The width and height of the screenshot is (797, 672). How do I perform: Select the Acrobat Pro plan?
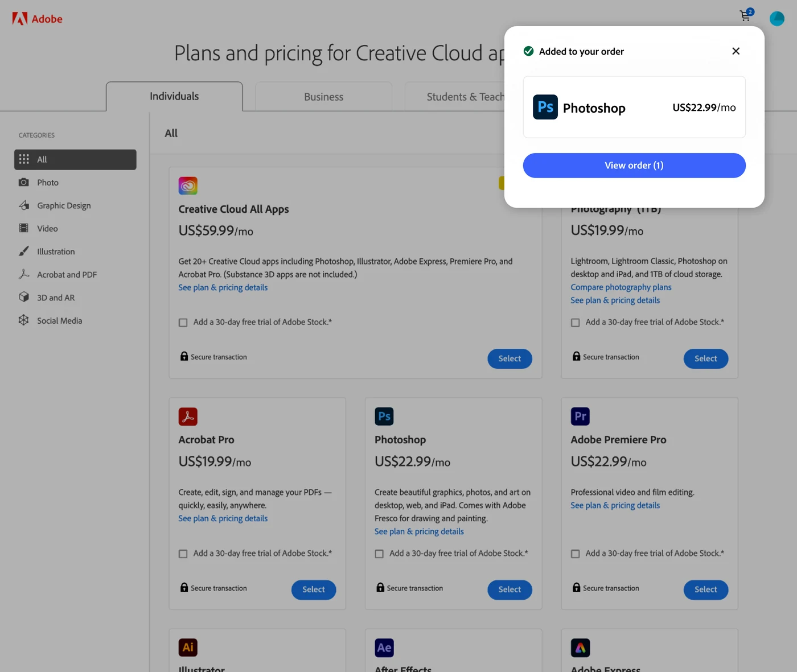click(x=314, y=589)
